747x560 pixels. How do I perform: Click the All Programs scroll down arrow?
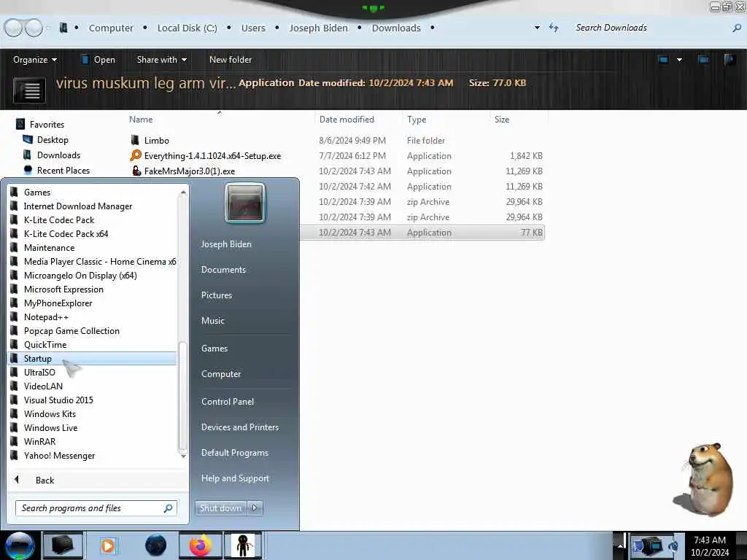tap(183, 456)
